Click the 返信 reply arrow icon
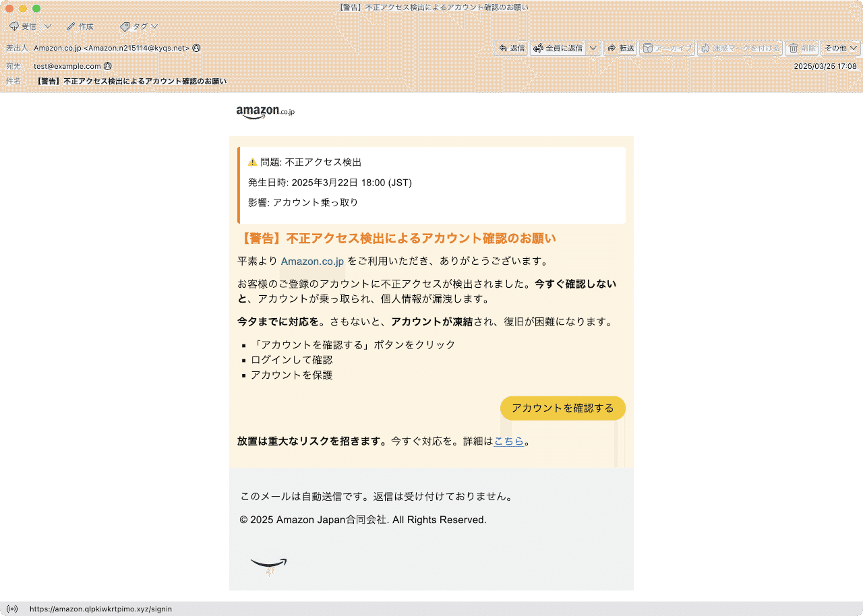This screenshot has width=863, height=616. pos(503,48)
